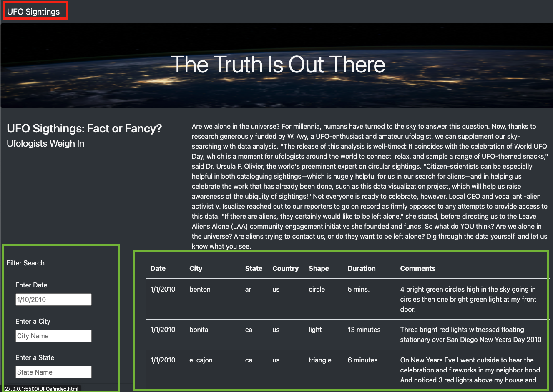Screen dimensions: 553x392
Task: Click inside the Enter Date input field
Action: (x=53, y=299)
